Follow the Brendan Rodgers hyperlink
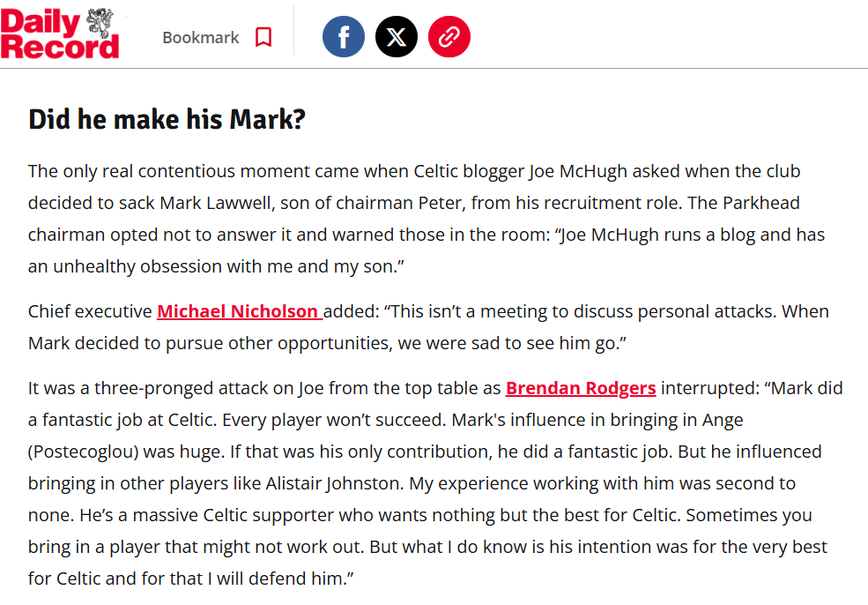Image resolution: width=868 pixels, height=605 pixels. [x=581, y=388]
